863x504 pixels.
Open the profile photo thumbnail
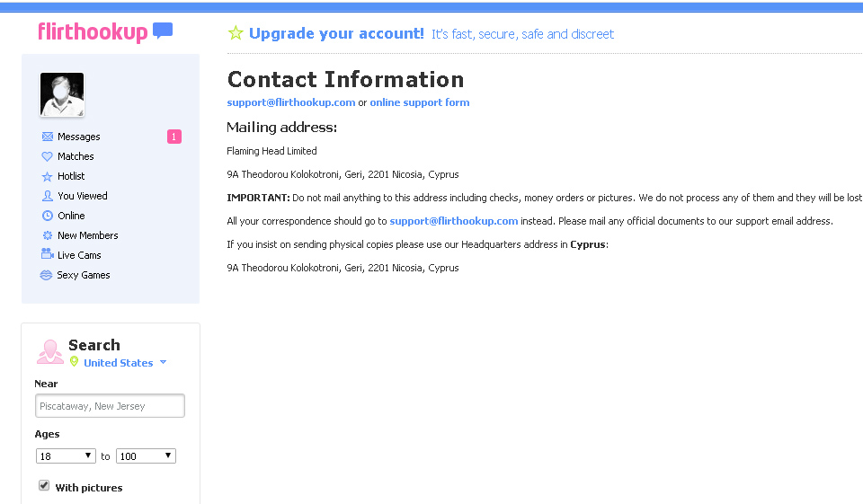(62, 95)
